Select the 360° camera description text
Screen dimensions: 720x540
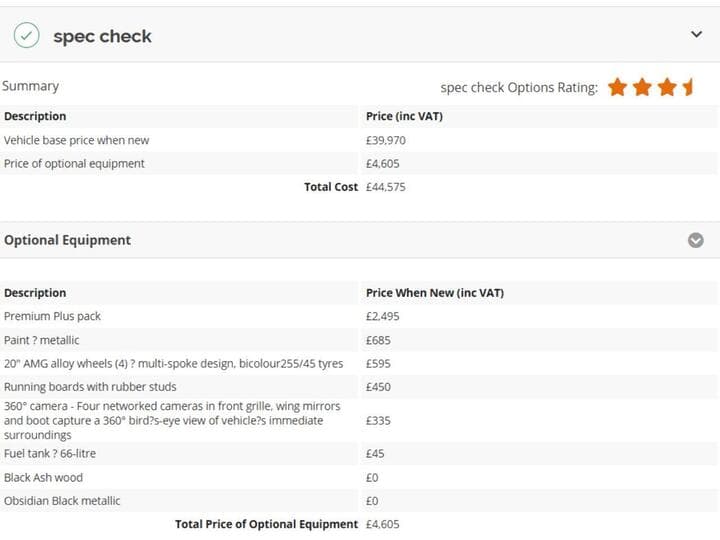click(x=172, y=420)
